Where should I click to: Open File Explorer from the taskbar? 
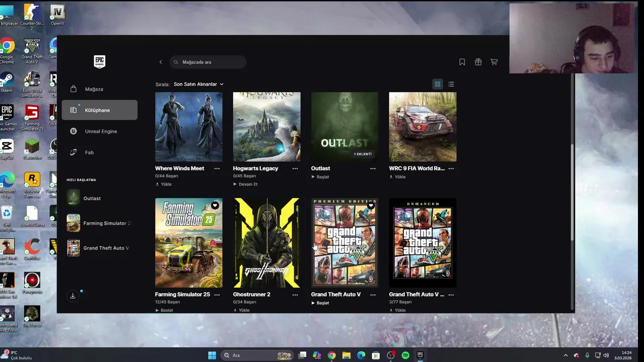click(x=346, y=355)
